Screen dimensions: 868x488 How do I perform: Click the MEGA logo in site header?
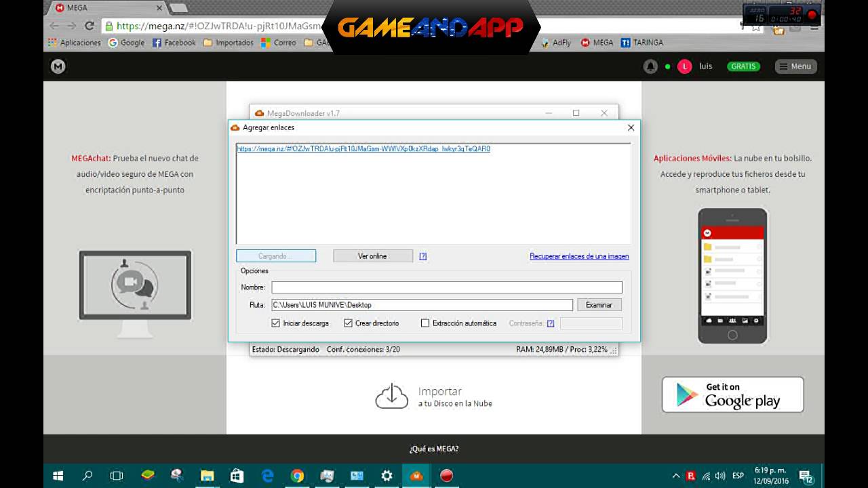(58, 66)
